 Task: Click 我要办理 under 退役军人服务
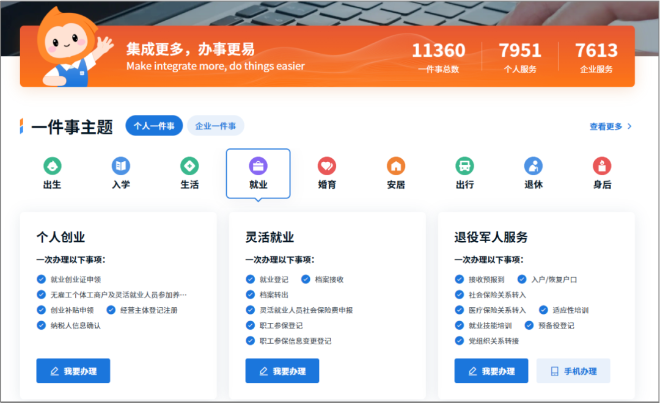[x=491, y=371]
